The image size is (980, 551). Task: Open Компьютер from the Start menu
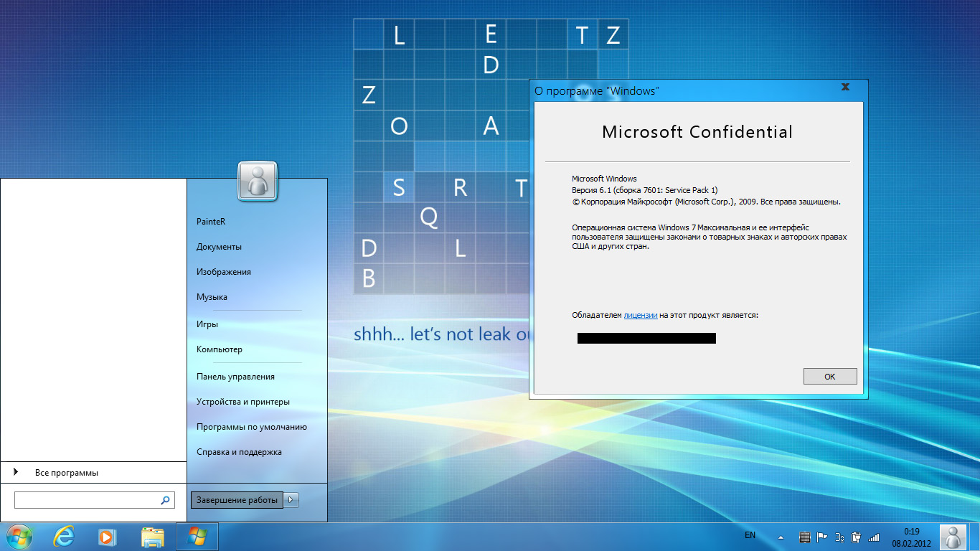click(220, 349)
